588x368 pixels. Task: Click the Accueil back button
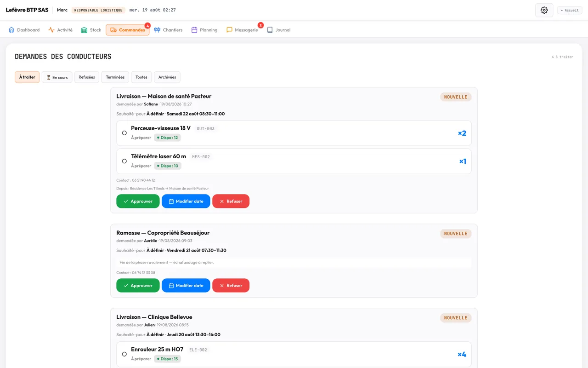coord(570,10)
